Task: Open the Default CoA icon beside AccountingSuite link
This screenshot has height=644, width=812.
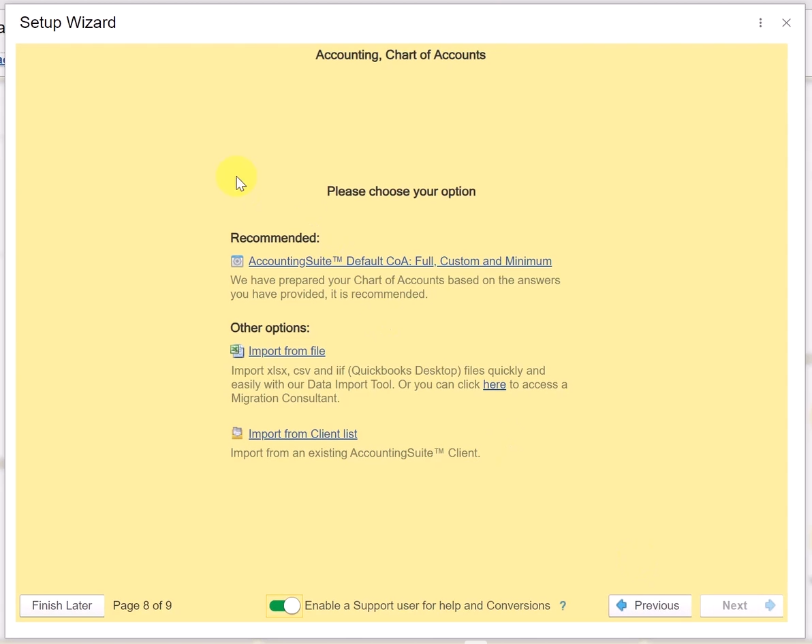Action: point(237,261)
